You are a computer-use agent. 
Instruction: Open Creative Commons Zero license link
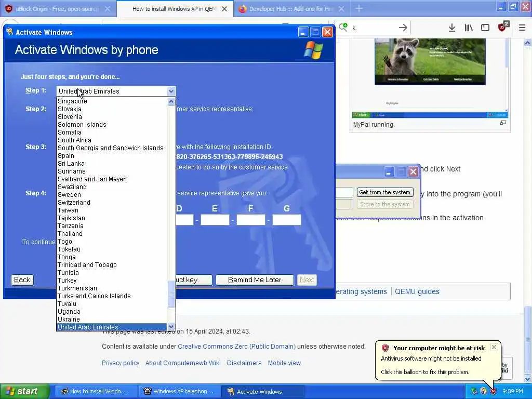pyautogui.click(x=236, y=347)
